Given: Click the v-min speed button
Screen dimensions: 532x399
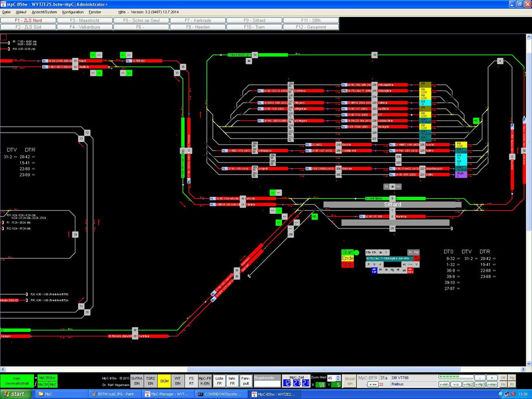Looking at the screenshot, I should tap(444, 384).
